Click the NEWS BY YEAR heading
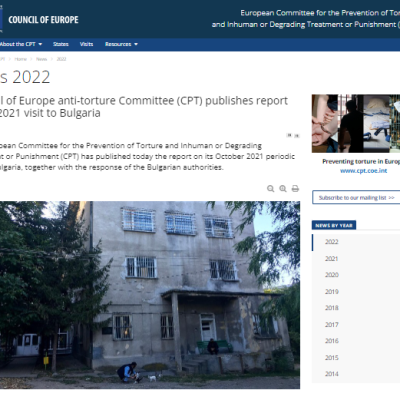 tap(334, 225)
